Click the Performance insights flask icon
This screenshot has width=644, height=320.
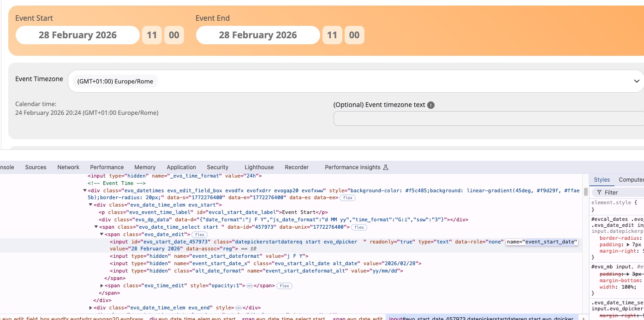pos(386,167)
